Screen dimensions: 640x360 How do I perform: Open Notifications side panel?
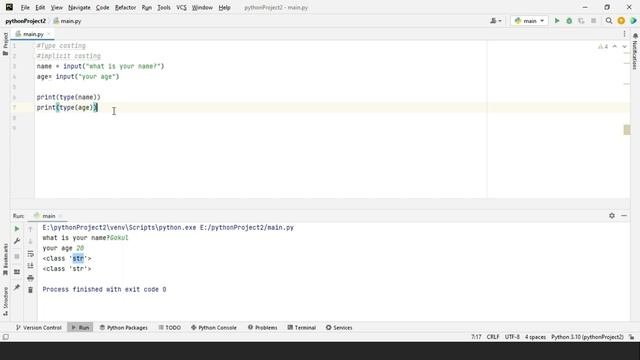click(x=635, y=52)
